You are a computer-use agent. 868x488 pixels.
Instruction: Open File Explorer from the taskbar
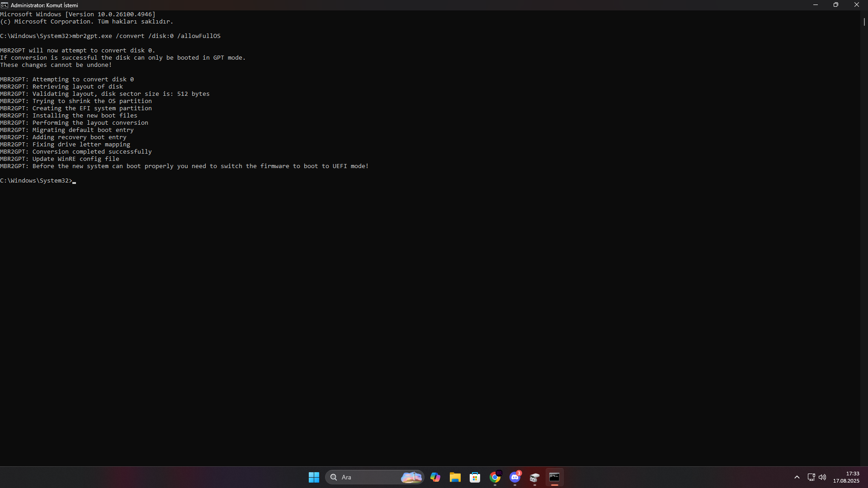click(455, 477)
